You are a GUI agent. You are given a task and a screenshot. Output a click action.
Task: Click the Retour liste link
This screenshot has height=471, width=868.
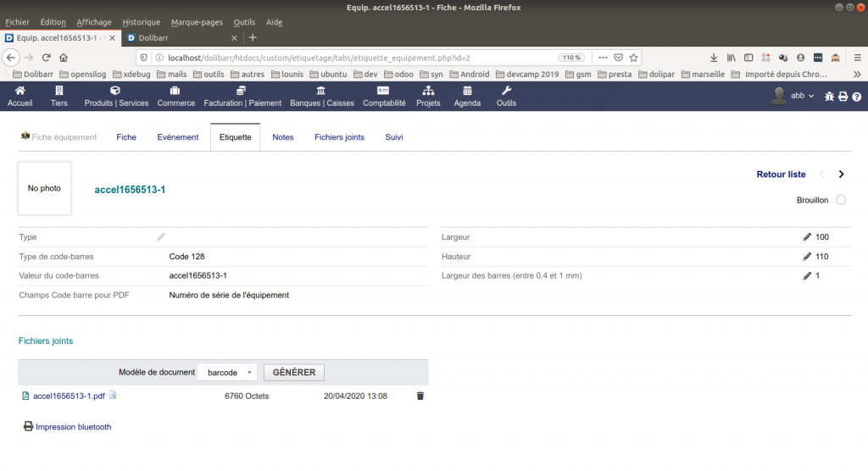pyautogui.click(x=781, y=175)
